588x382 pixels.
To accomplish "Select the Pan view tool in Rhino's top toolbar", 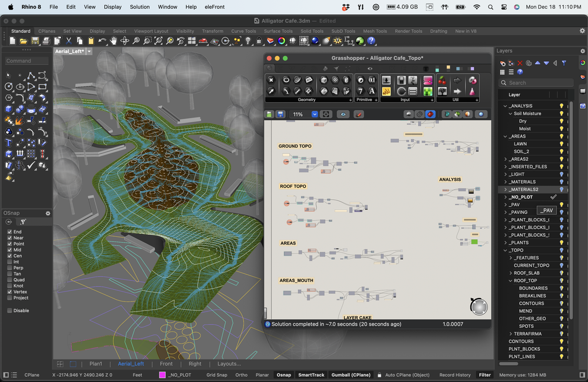I will [114, 41].
